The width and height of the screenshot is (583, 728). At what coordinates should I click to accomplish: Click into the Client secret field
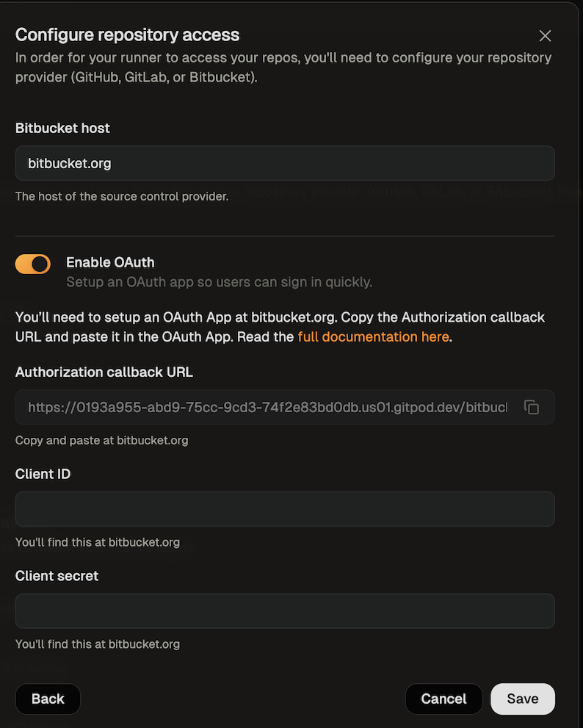[284, 610]
